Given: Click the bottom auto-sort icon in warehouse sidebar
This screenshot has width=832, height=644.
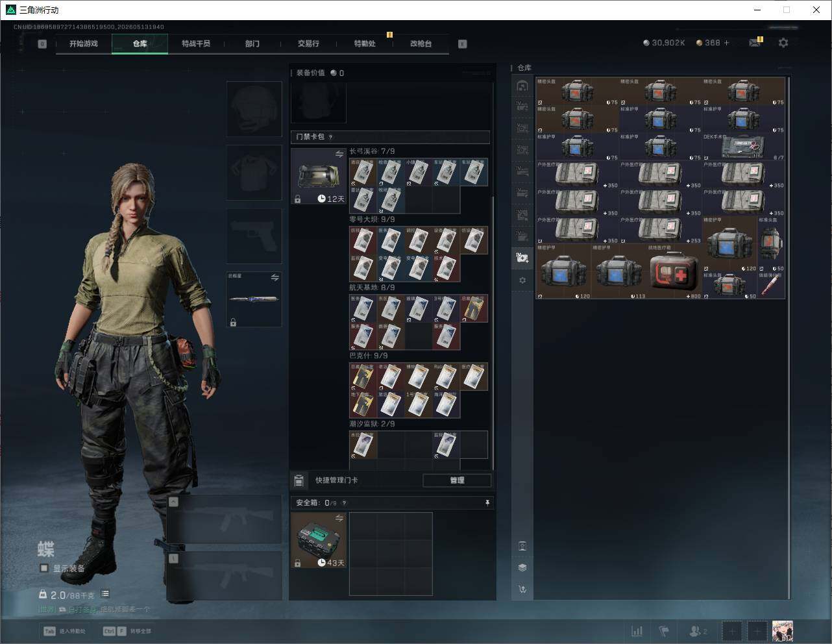Looking at the screenshot, I should tap(522, 589).
